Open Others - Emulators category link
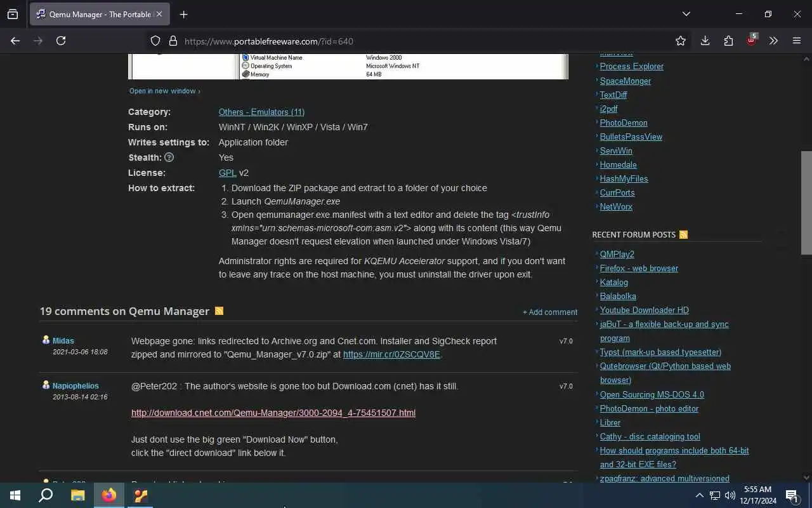812x508 pixels. tap(261, 112)
